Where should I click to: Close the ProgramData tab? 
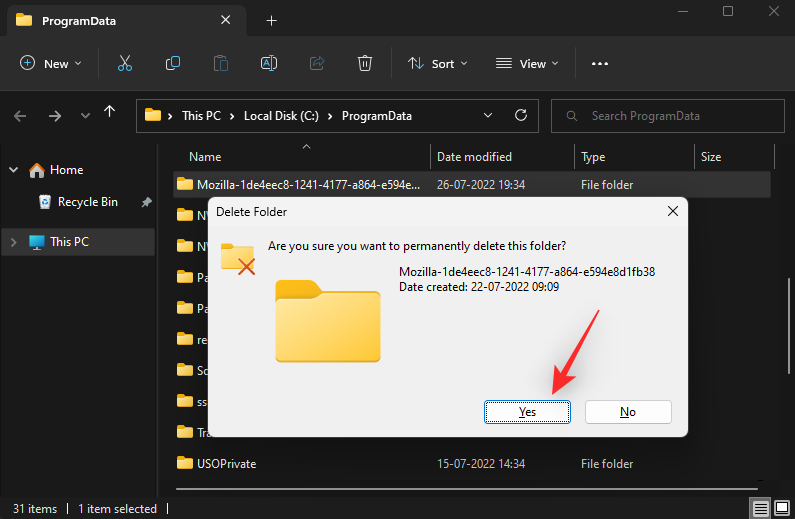tap(226, 20)
